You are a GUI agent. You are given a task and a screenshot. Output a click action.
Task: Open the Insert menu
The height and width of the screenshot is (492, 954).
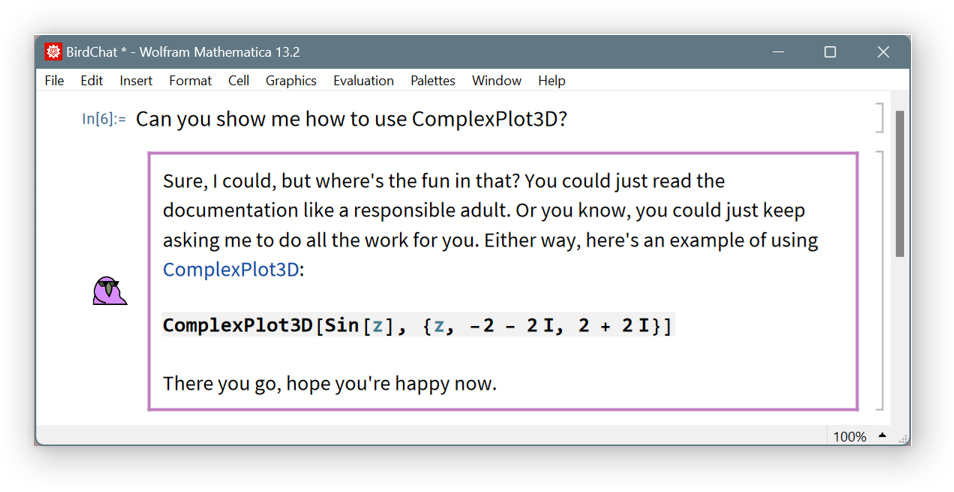point(136,81)
